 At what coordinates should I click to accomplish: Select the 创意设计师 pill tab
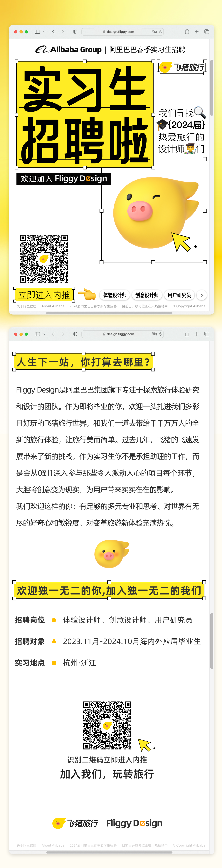pos(147,295)
